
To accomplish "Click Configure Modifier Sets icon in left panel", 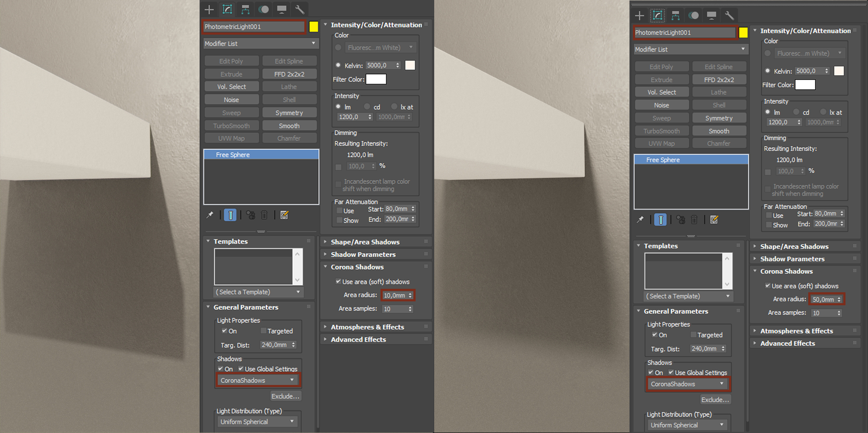I will 284,215.
